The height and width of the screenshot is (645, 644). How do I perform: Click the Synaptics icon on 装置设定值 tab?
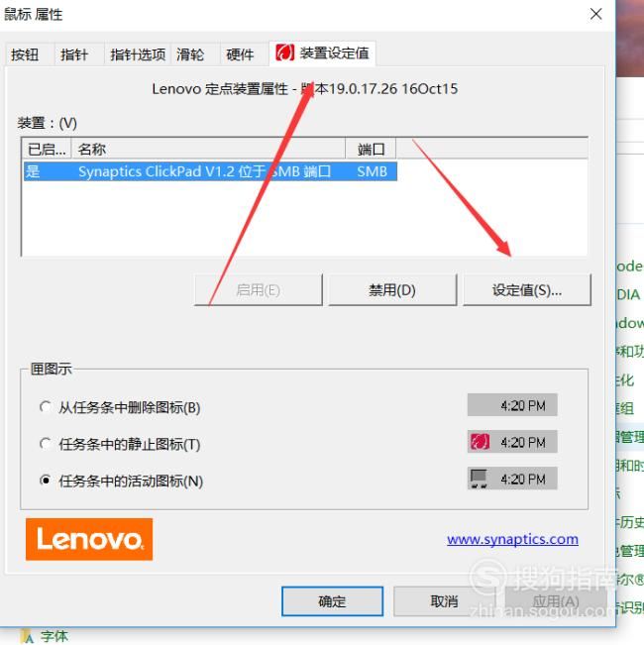(x=284, y=54)
